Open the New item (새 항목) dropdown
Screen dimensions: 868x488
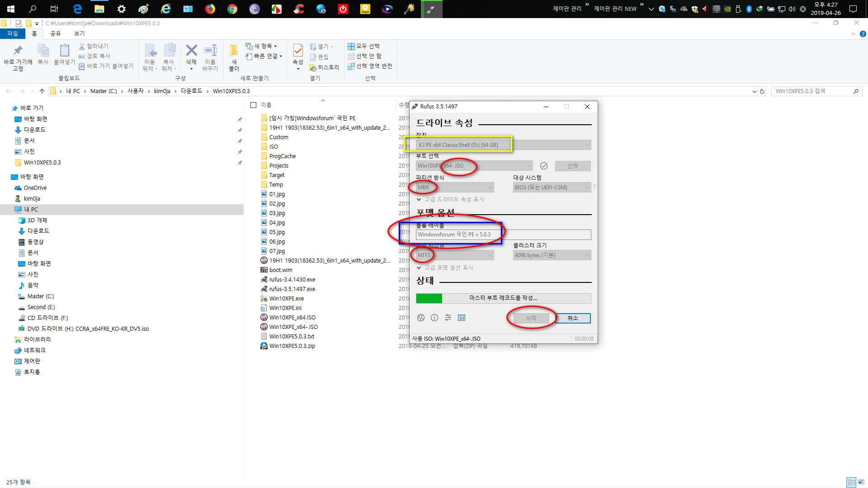point(261,46)
